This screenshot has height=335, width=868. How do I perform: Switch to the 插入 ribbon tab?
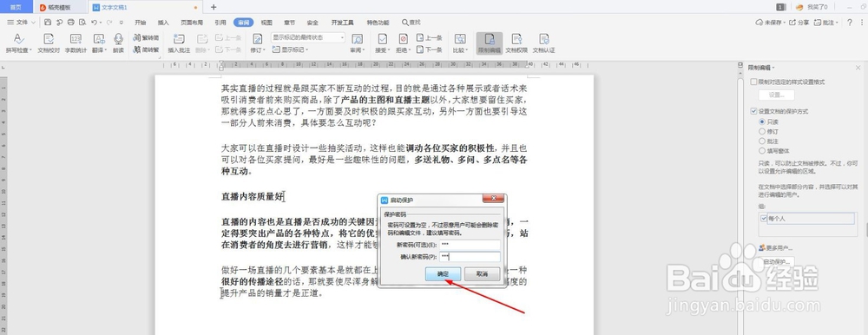[163, 23]
